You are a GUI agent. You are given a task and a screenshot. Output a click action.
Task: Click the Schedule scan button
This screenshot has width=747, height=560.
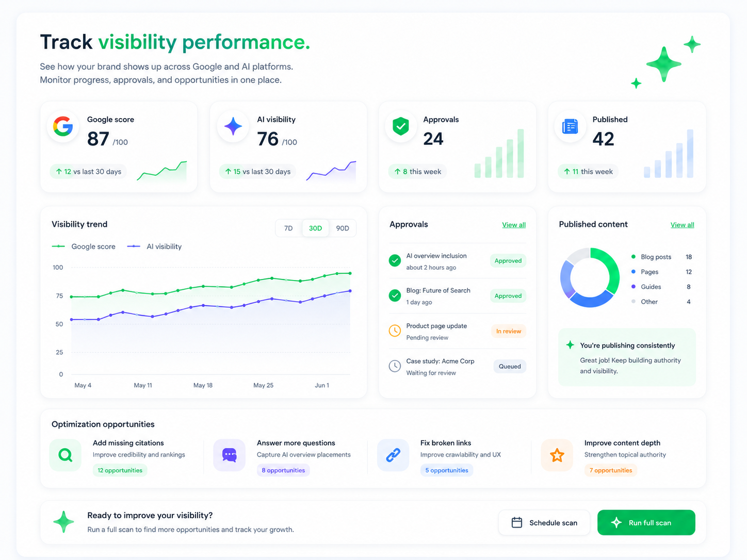pyautogui.click(x=544, y=522)
